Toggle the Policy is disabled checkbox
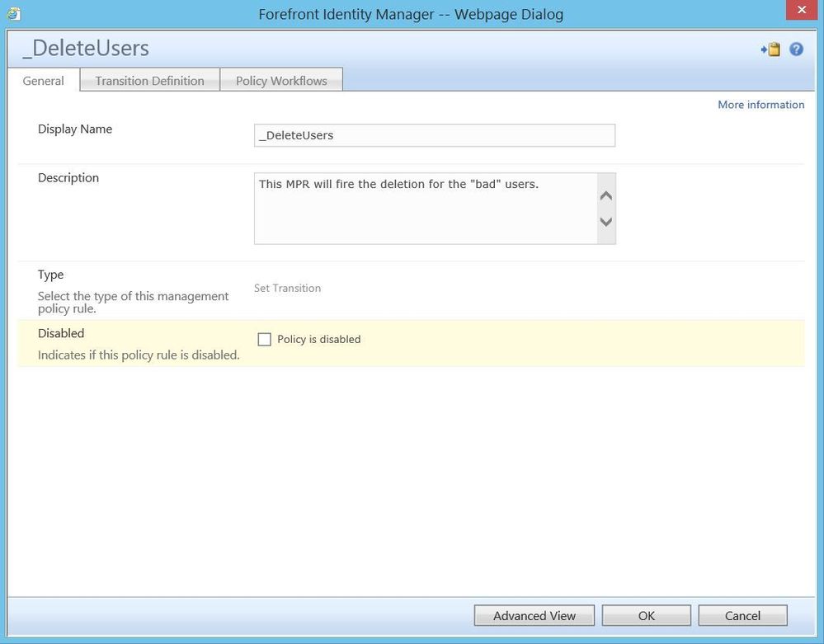The image size is (824, 644). point(264,340)
